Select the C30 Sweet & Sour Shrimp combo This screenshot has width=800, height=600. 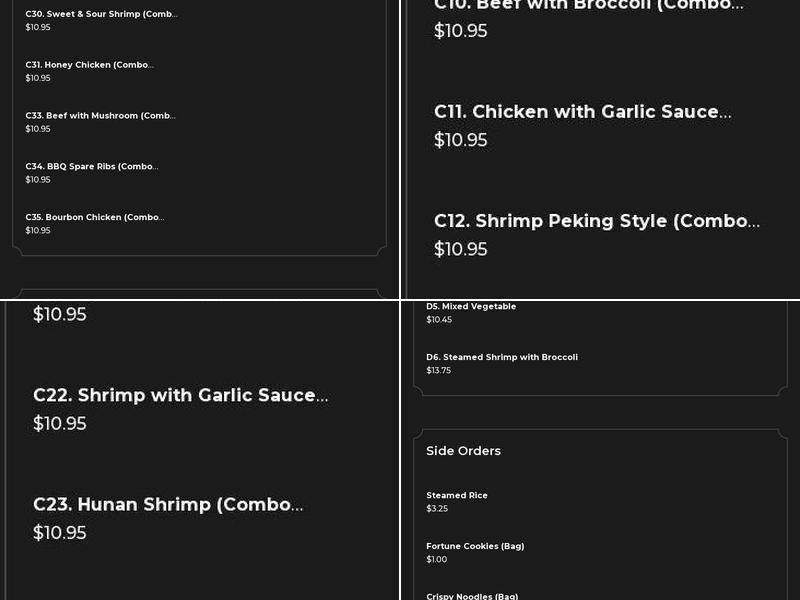click(x=101, y=14)
